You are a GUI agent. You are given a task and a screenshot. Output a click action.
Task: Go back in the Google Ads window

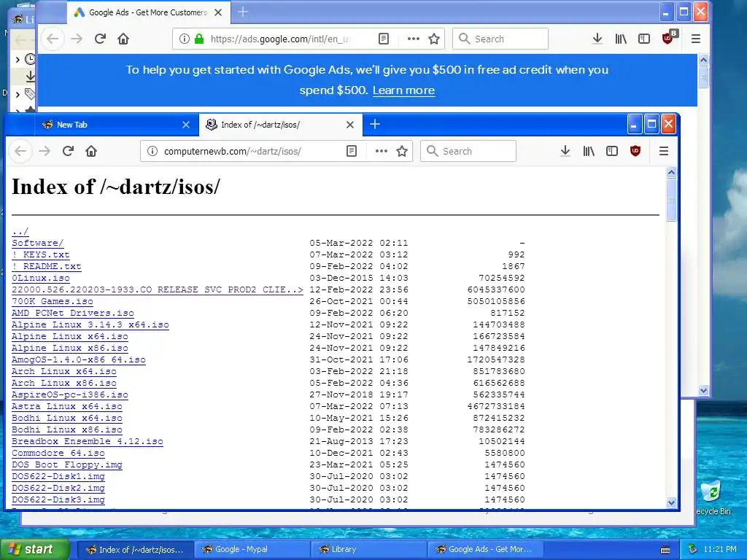point(53,39)
